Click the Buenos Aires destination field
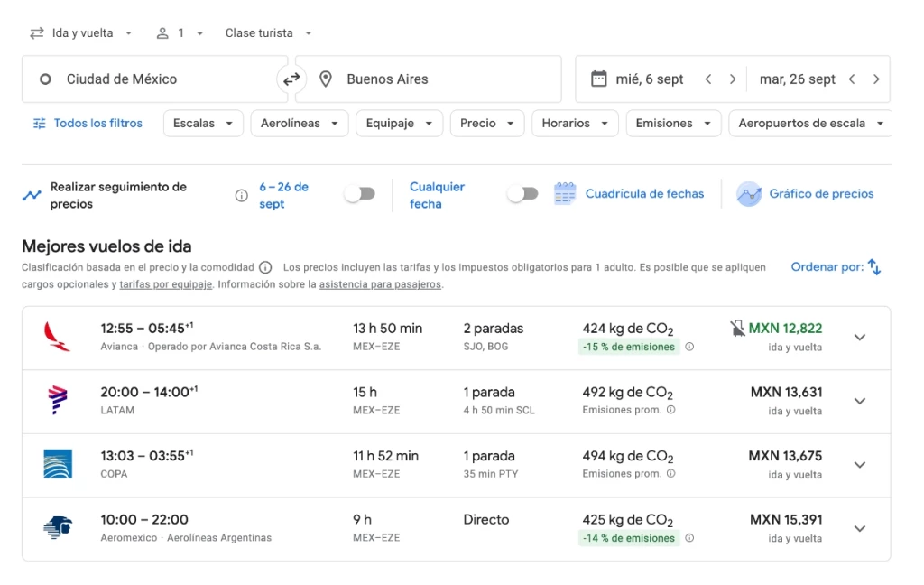Image resolution: width=924 pixels, height=585 pixels. tap(429, 79)
